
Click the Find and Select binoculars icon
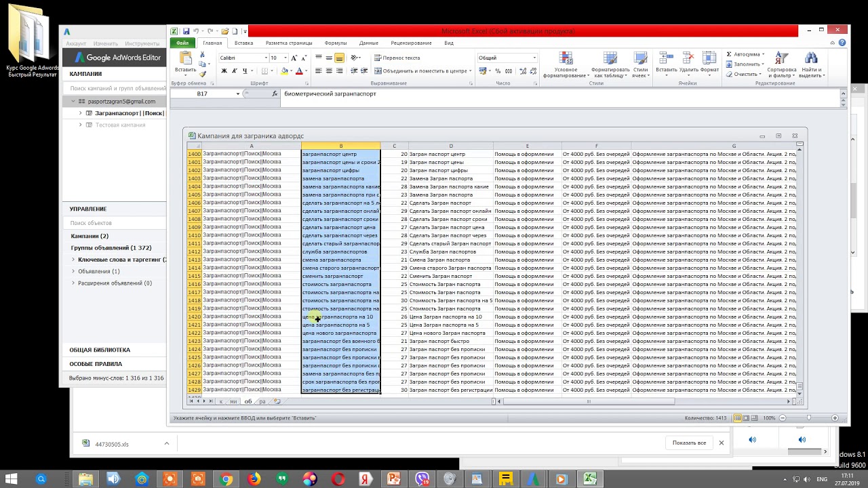810,64
